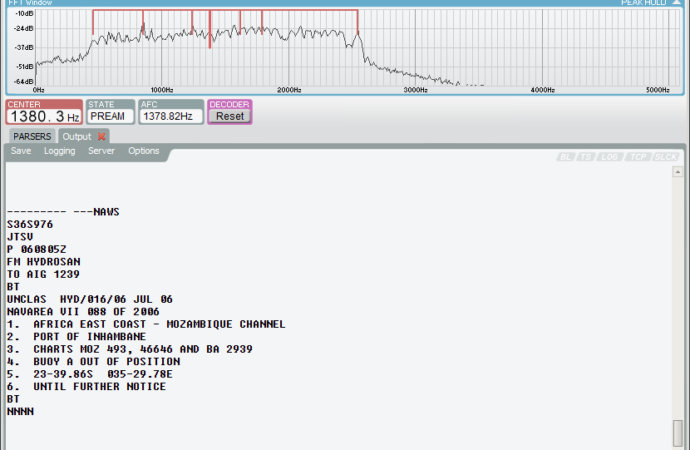Click the text 'PORT OF INHAMBANE'
Screen dimensions: 690x450
89,337
